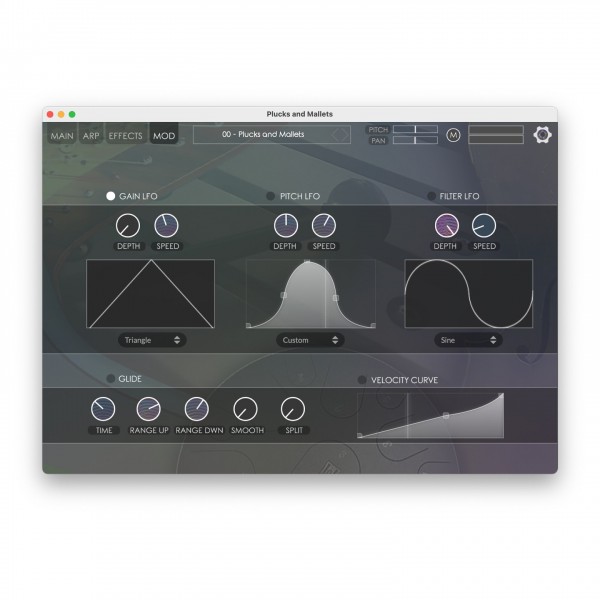Image resolution: width=600 pixels, height=600 pixels.
Task: Click the Smooth knob
Action: 245,409
